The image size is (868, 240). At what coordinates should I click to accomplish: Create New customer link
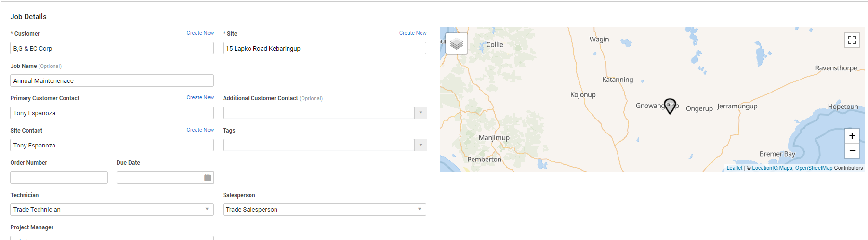click(x=200, y=33)
